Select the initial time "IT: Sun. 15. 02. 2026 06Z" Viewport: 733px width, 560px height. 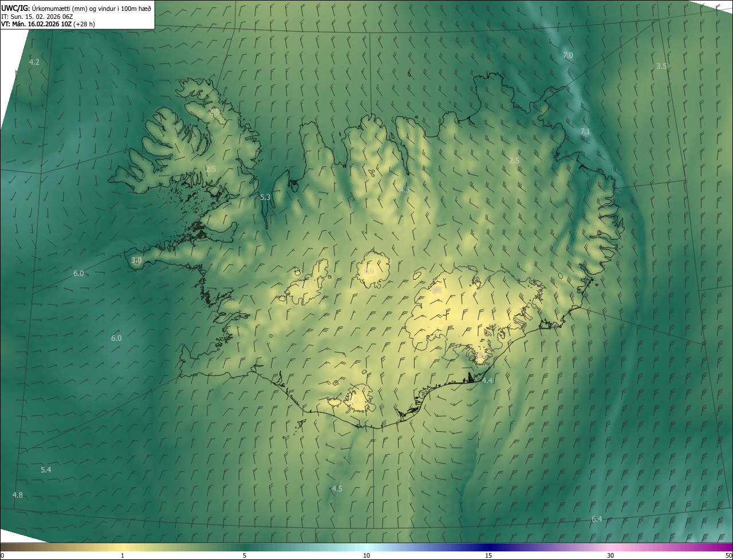click(x=37, y=16)
